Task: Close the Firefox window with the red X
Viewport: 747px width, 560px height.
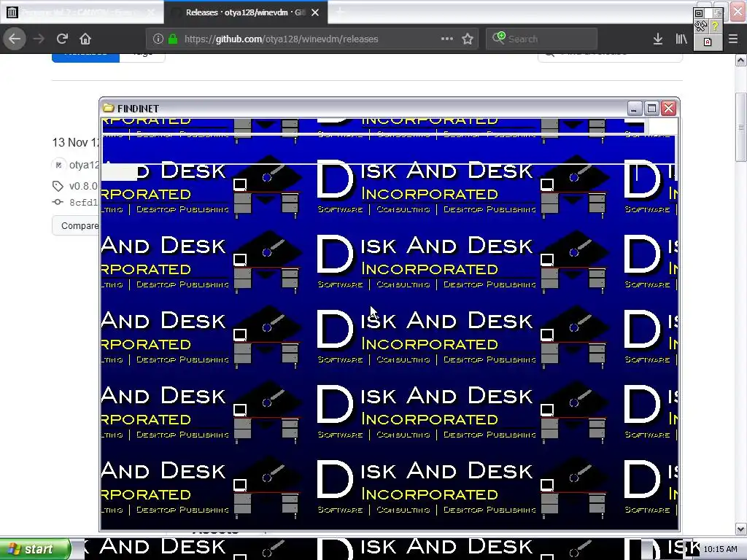Action: [738, 12]
